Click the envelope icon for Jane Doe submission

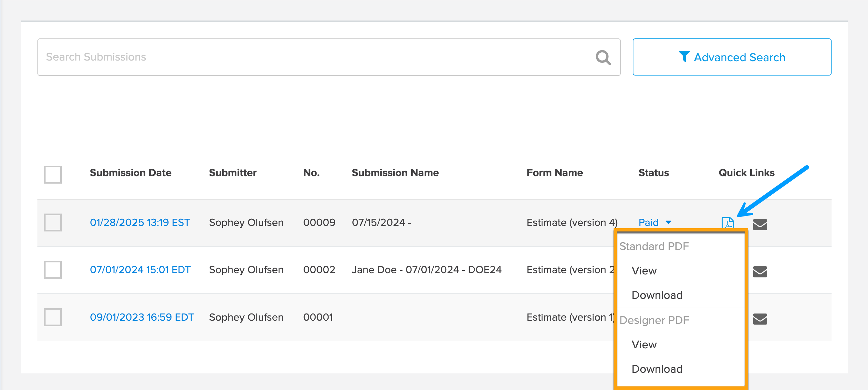[761, 272]
